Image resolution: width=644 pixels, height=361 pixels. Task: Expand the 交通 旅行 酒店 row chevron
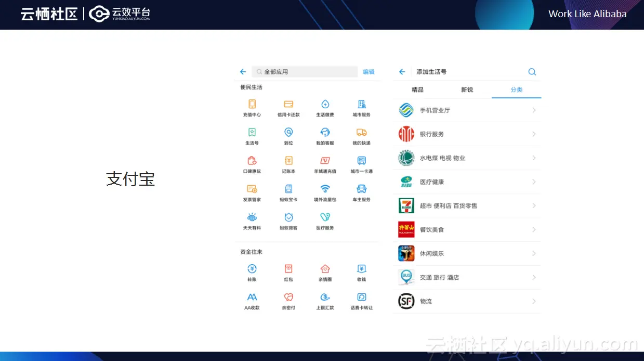coord(534,277)
